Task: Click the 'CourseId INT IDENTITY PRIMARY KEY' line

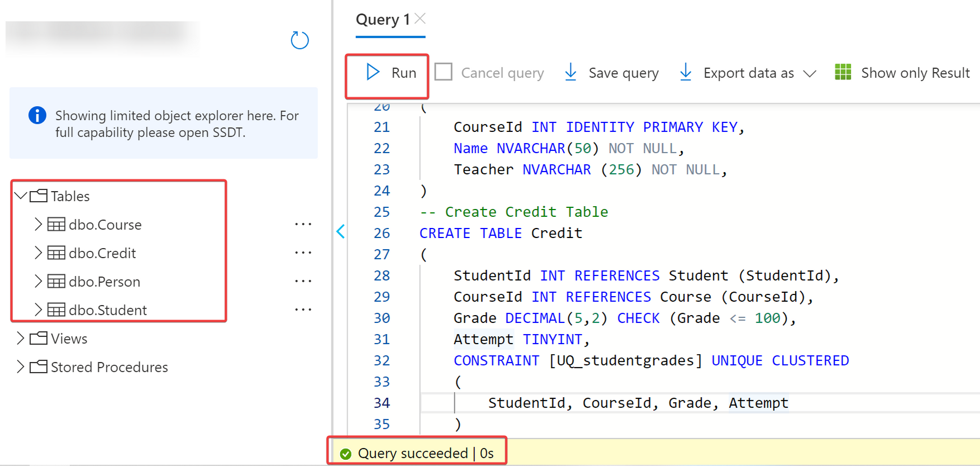Action: click(x=599, y=127)
